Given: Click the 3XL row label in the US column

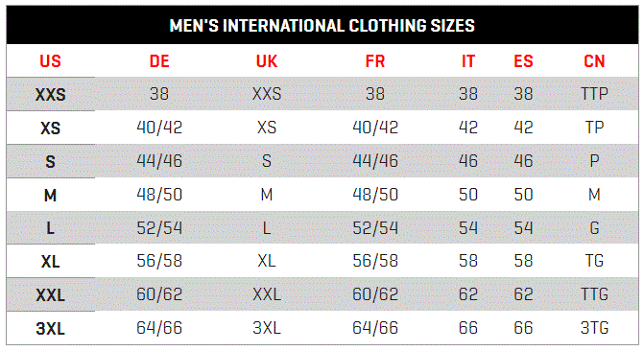Looking at the screenshot, I should (50, 328).
